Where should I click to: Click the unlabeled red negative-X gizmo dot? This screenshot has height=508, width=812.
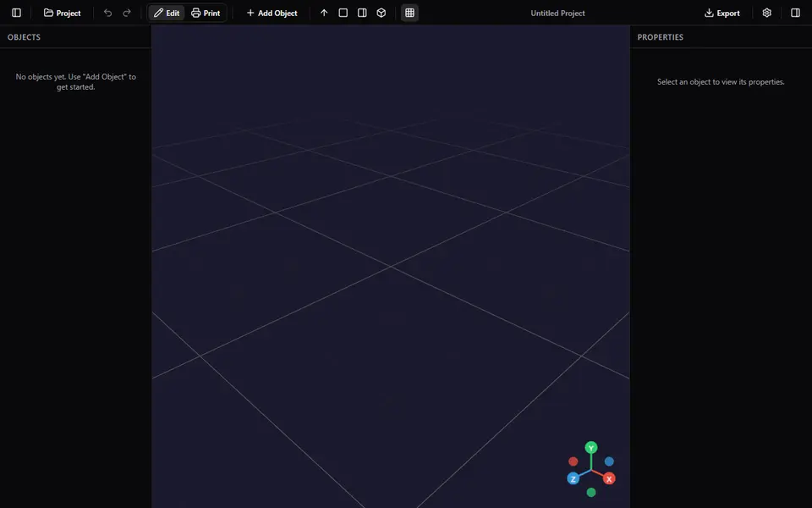[573, 461]
